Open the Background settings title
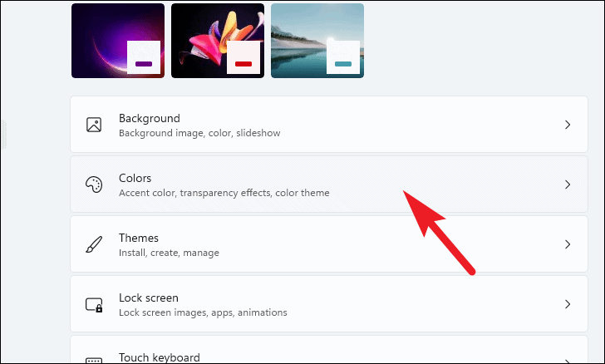 pos(150,118)
